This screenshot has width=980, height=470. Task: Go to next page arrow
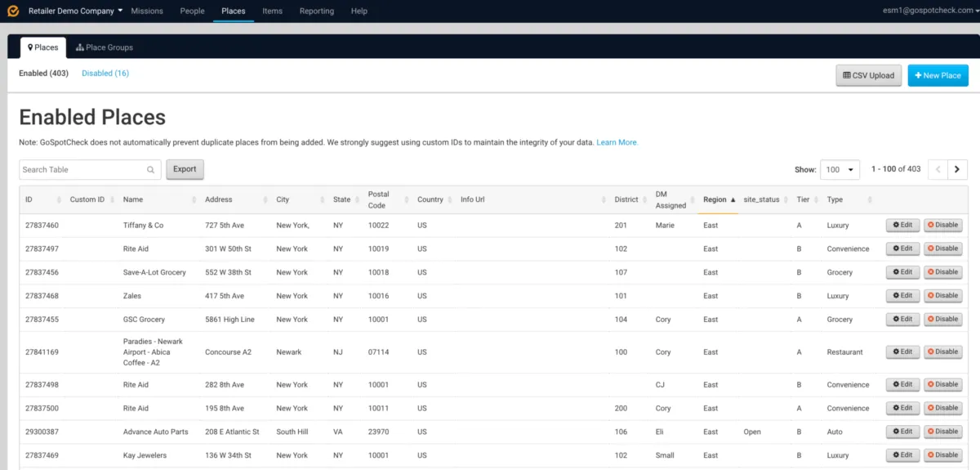[957, 169]
